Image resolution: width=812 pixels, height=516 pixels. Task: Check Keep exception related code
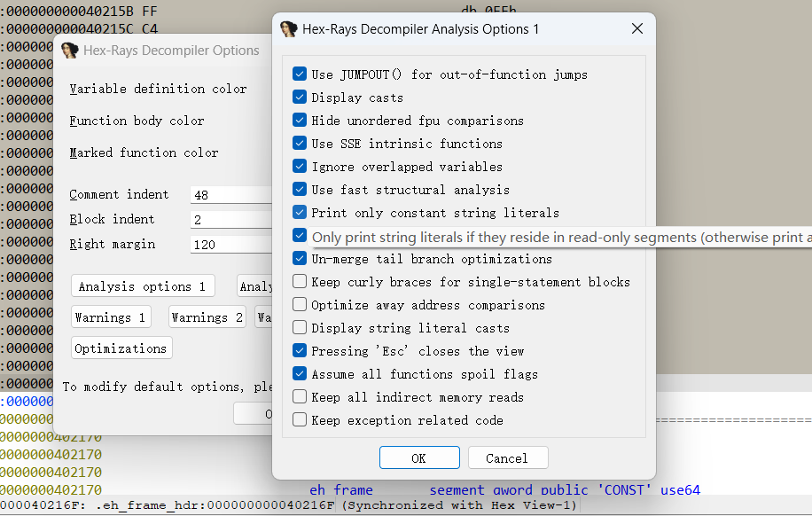click(300, 419)
